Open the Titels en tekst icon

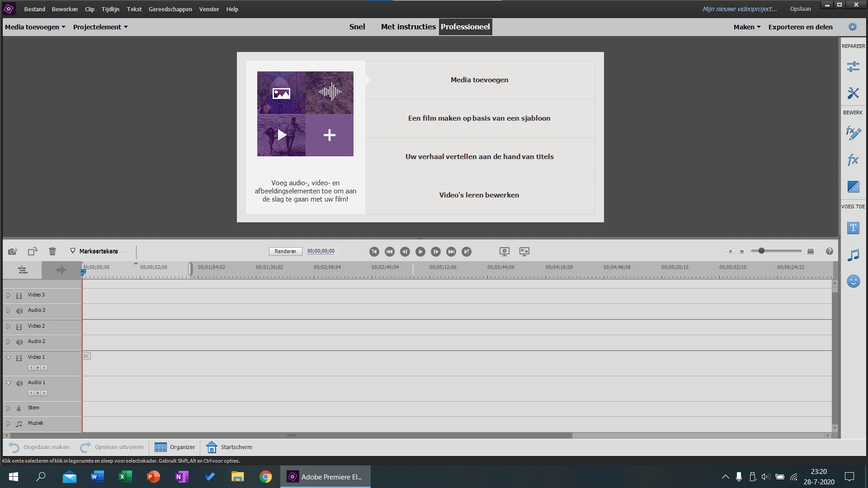[853, 228]
